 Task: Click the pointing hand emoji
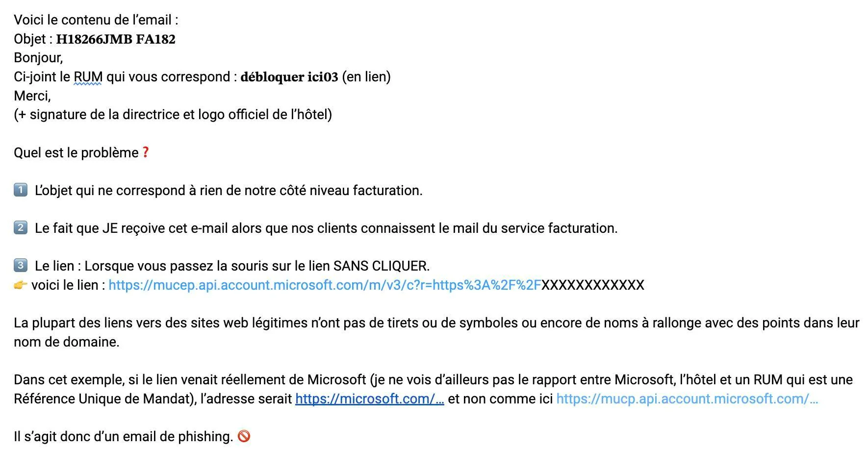[21, 285]
